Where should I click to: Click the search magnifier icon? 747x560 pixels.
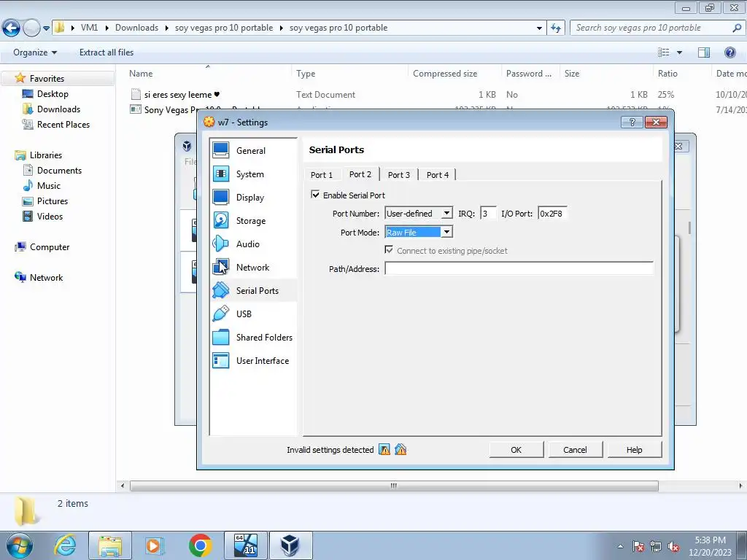[737, 28]
